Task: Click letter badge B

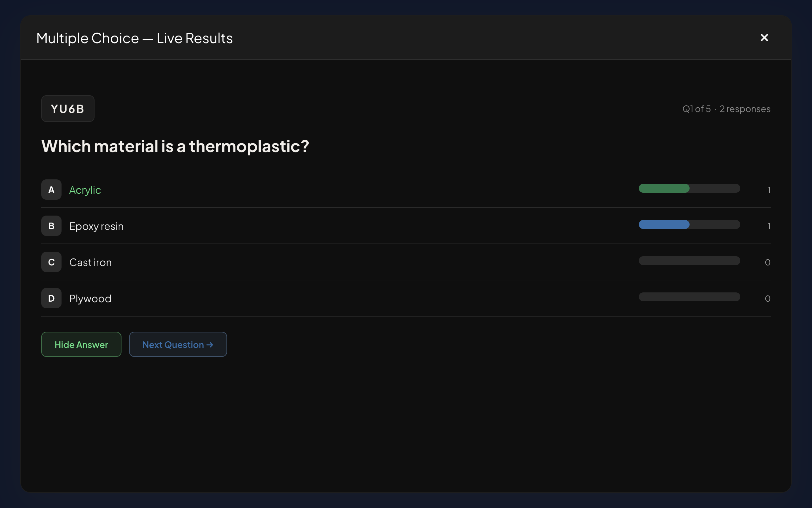Action: pos(51,226)
